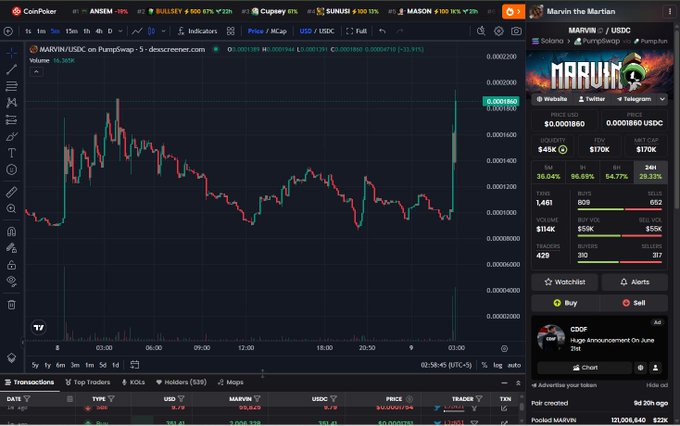Image resolution: width=680 pixels, height=426 pixels.
Task: Open the Marvin the Martian options menu
Action: tap(670, 12)
